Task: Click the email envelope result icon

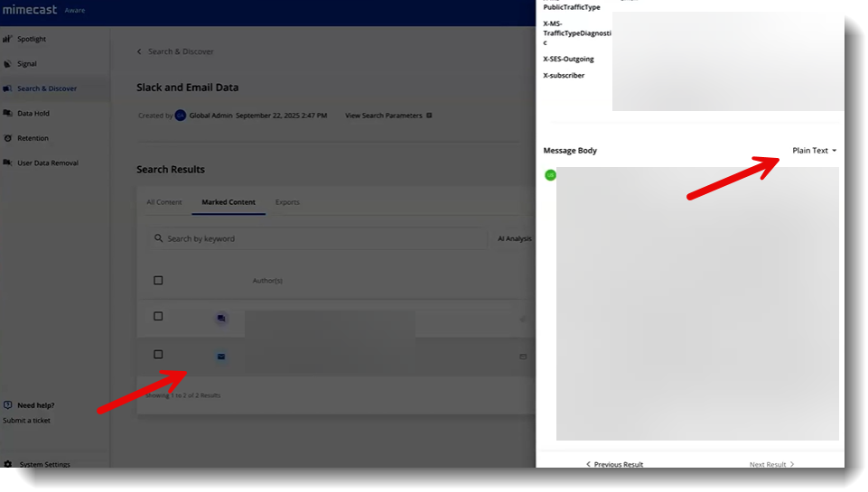Action: pos(221,357)
